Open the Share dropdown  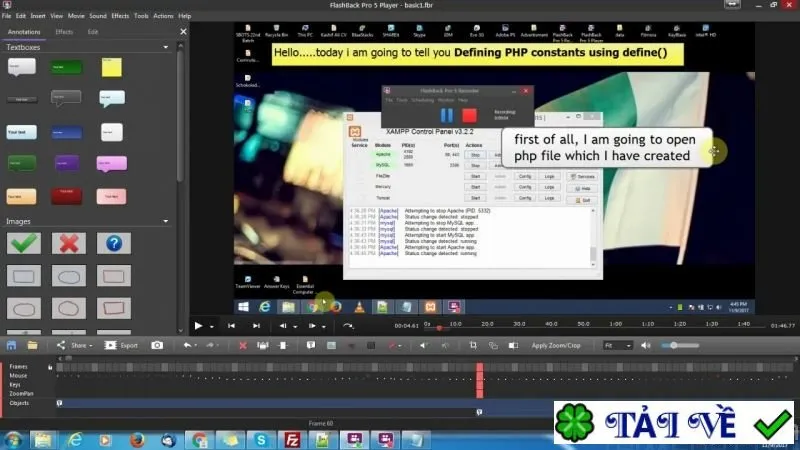pyautogui.click(x=74, y=345)
